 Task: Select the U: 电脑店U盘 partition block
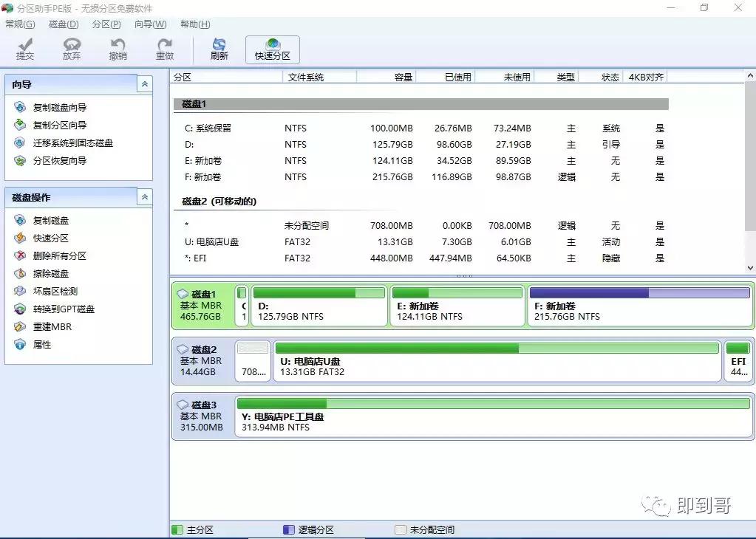pyautogui.click(x=495, y=360)
